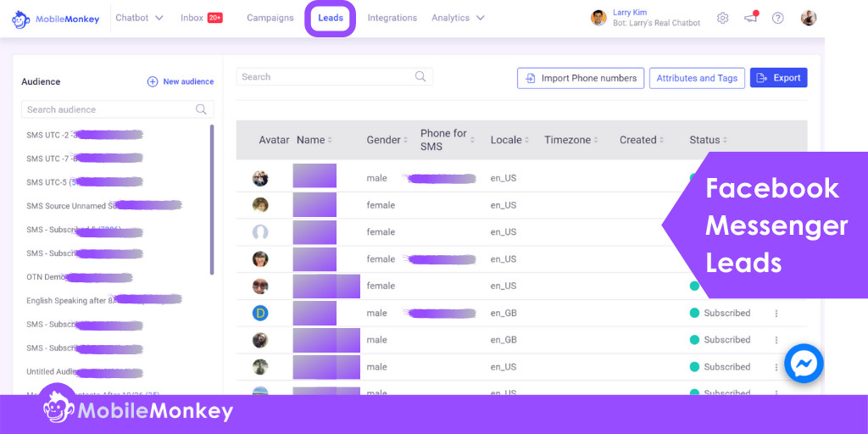Focus the Search audience field

tap(117, 109)
